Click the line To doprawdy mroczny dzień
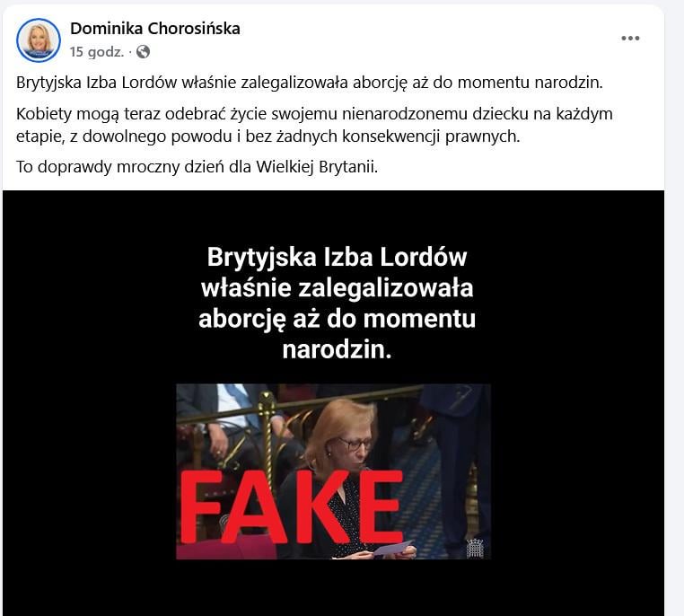This screenshot has width=684, height=616. [197, 167]
